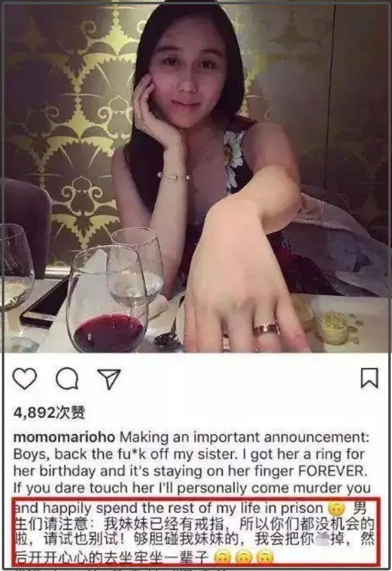Share the post using paper plane icon
392x571 pixels.
click(108, 378)
